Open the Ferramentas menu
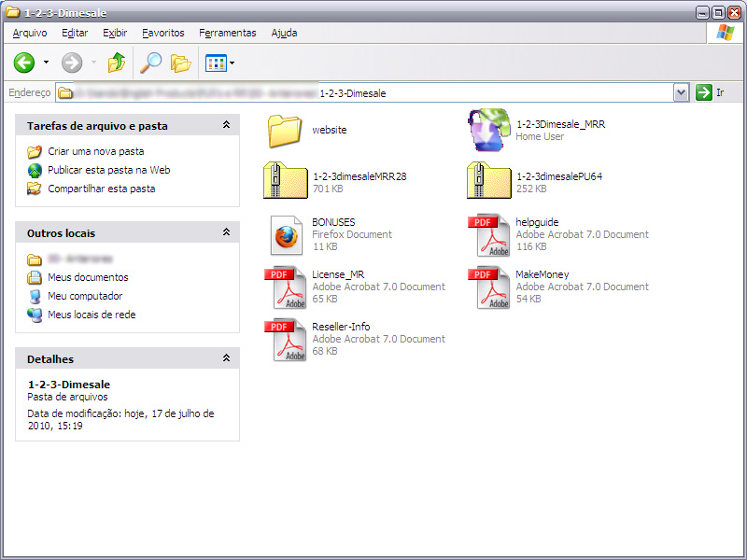747x560 pixels. pyautogui.click(x=227, y=33)
